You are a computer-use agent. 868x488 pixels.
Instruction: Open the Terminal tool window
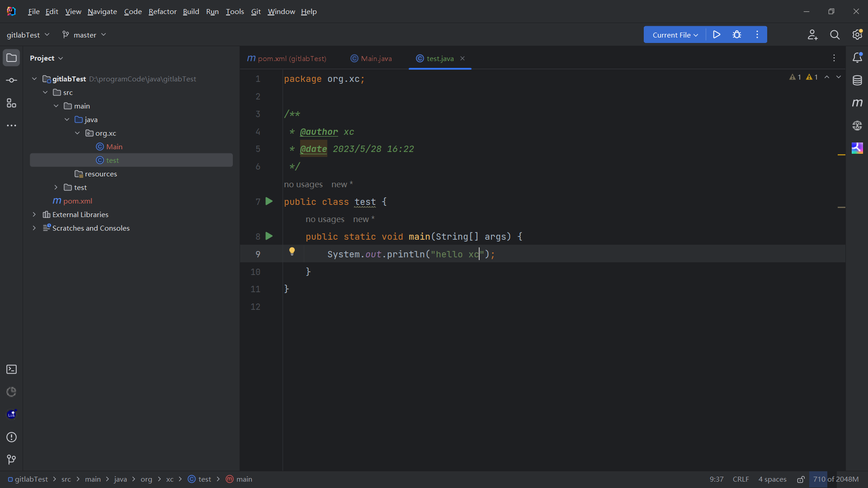coord(11,370)
